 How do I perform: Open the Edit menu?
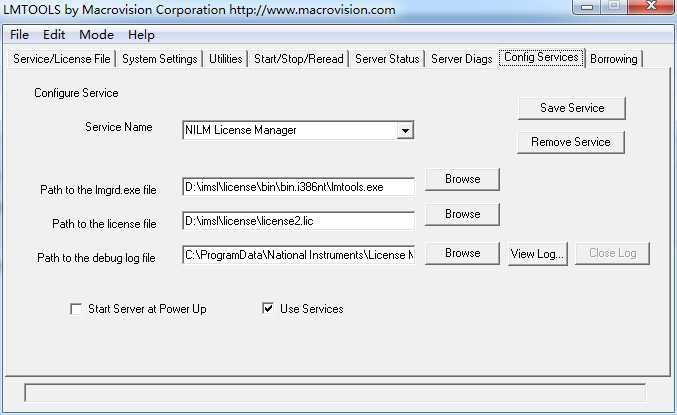click(x=54, y=35)
